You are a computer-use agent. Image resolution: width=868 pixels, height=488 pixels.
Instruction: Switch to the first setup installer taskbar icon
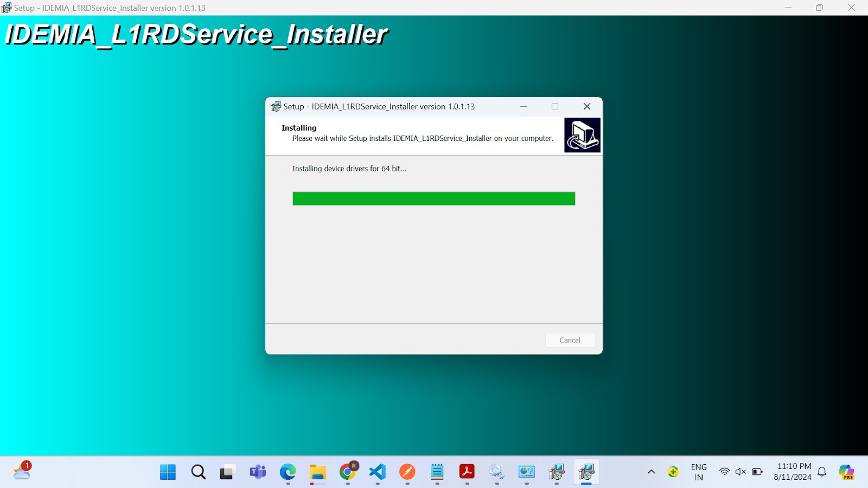[x=557, y=472]
